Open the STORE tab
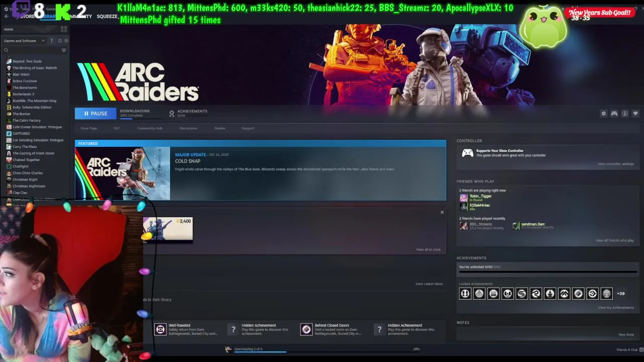644x362 pixels. (x=28, y=17)
